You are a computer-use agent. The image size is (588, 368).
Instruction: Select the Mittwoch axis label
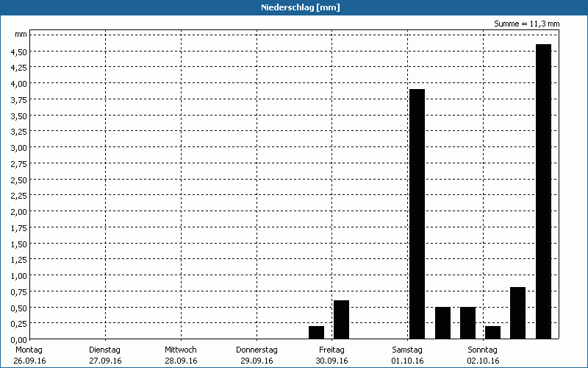point(180,350)
